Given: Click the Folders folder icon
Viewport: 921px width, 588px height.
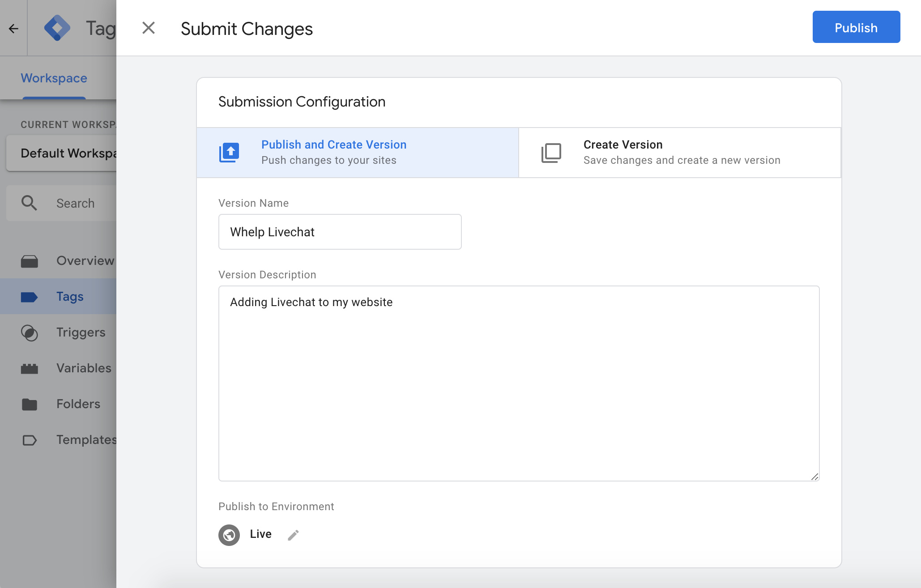Looking at the screenshot, I should point(30,404).
